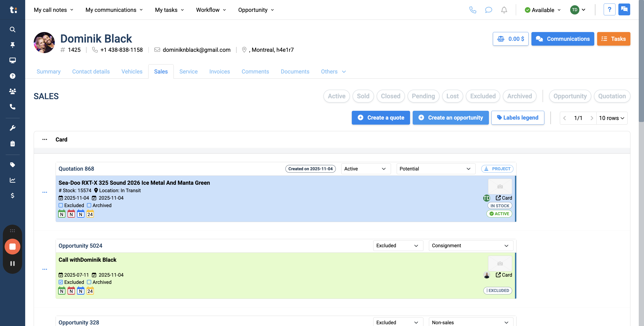This screenshot has height=326, width=644.
Task: Expand the Consignment type dropdown
Action: [x=471, y=246]
